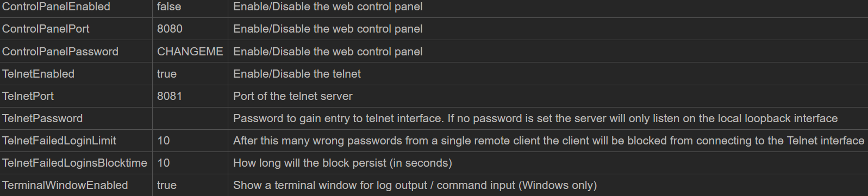The height and width of the screenshot is (196, 868).
Task: Click the empty TelnetPassword value cell
Action: pos(190,118)
